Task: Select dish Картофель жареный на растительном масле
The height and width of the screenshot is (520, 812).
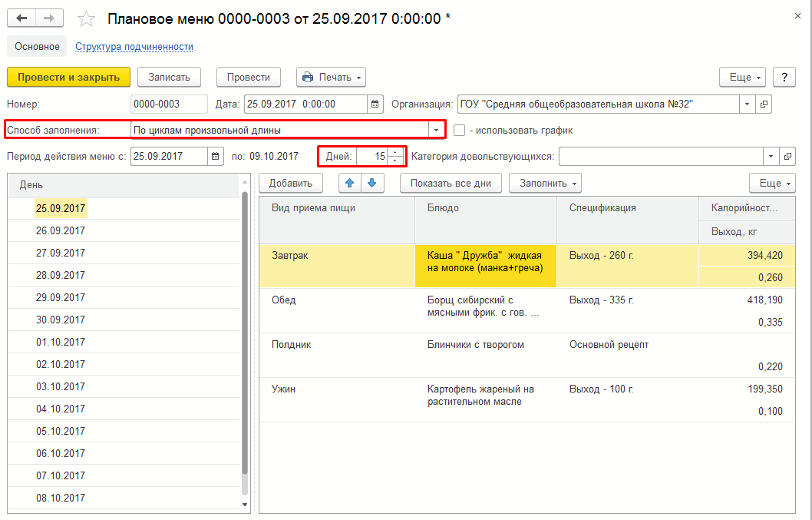Action: (485, 399)
